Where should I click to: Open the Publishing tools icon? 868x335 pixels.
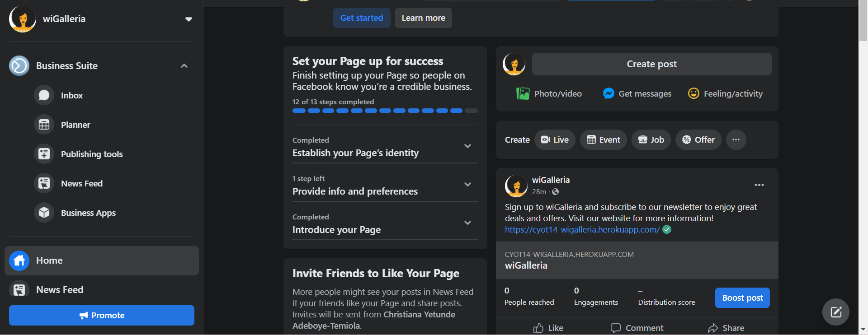pyautogui.click(x=44, y=154)
